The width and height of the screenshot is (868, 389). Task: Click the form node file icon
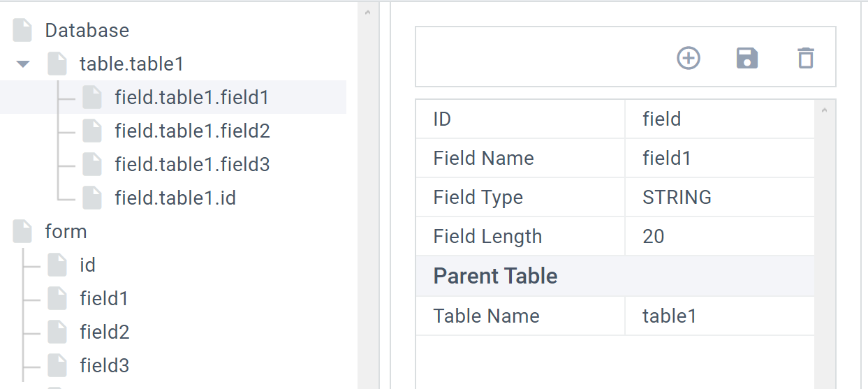tap(23, 232)
